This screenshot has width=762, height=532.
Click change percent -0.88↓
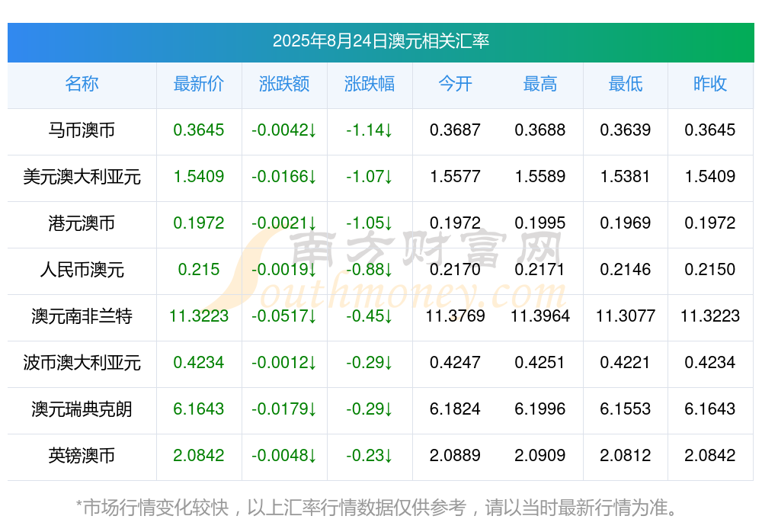(370, 269)
